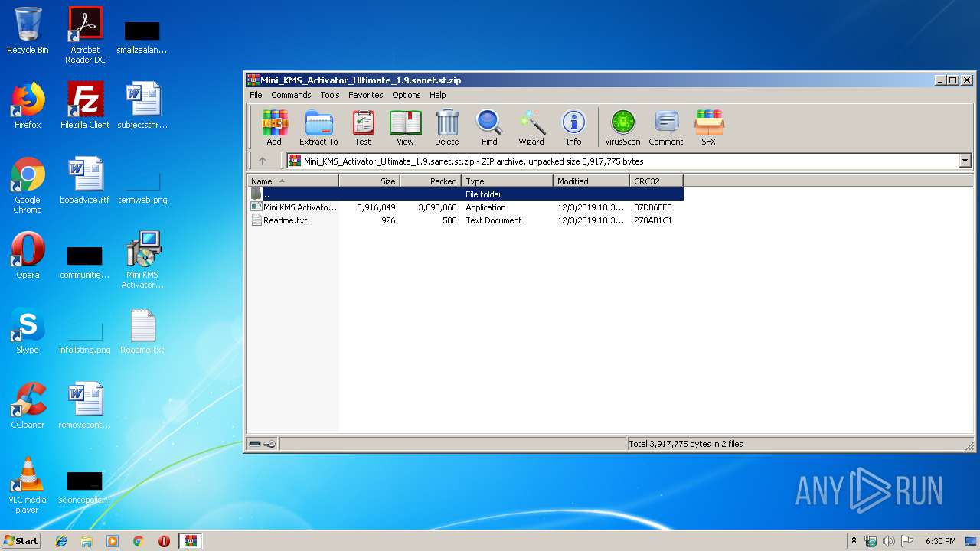Select the parent folder '..' row
Screen dimensions: 980x551
[465, 194]
